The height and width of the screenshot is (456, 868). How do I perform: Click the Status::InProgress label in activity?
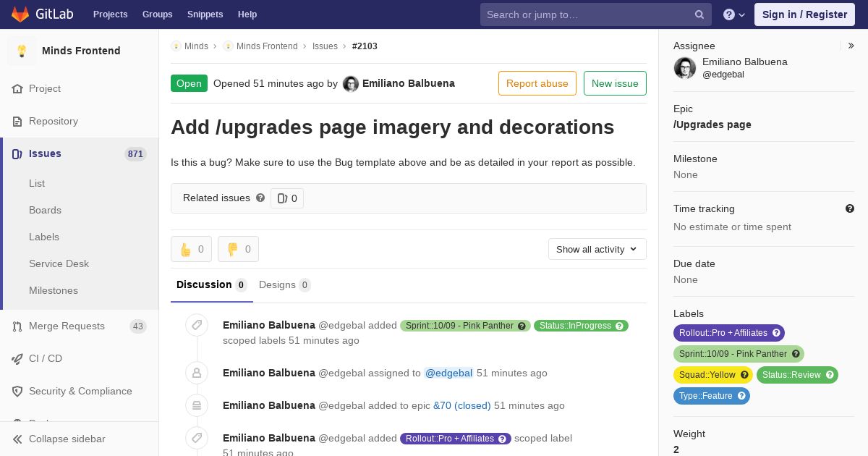[581, 326]
